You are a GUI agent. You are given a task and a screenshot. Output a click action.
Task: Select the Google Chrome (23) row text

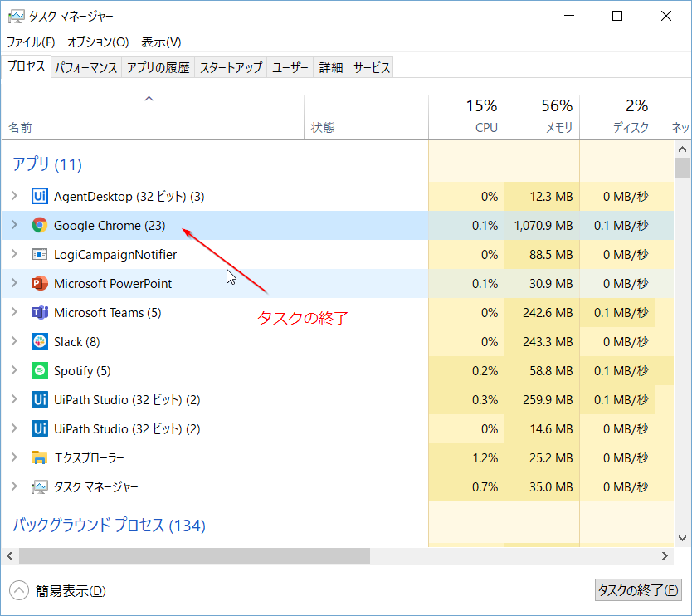click(110, 226)
